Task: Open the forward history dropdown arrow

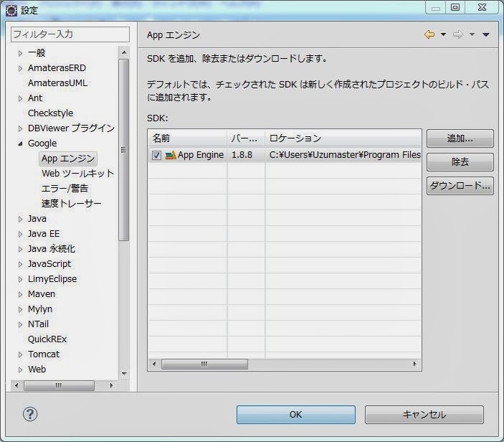Action: (x=472, y=34)
